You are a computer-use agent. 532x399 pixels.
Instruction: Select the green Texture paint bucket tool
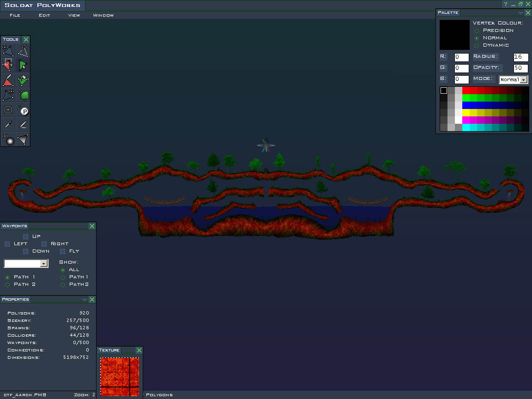click(x=23, y=80)
